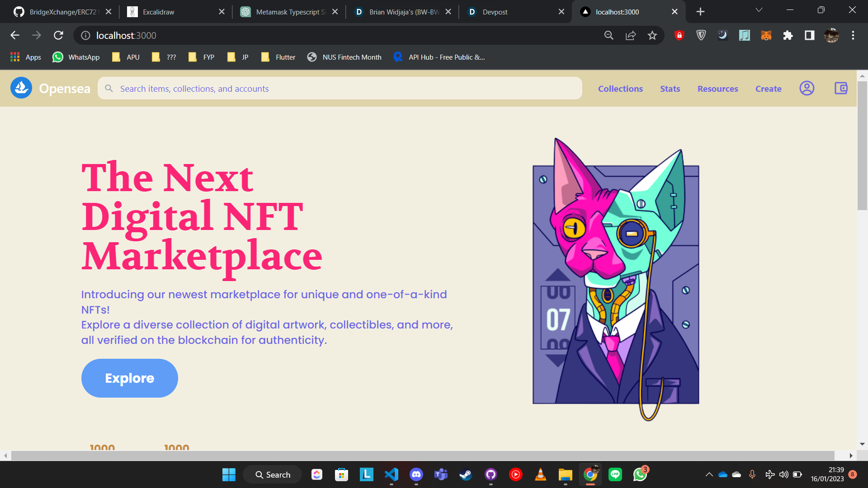Show hidden system tray icons
The height and width of the screenshot is (488, 868).
pos(709,474)
